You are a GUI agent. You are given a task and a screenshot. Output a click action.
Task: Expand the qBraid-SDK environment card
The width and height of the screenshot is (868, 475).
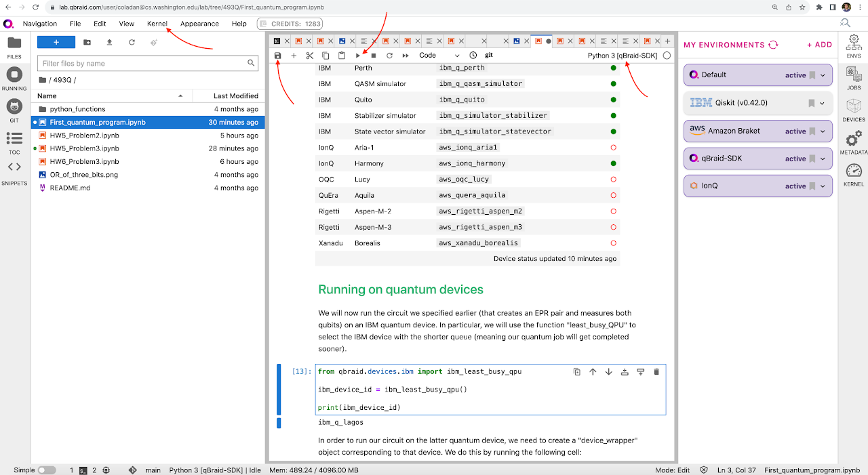[823, 159]
